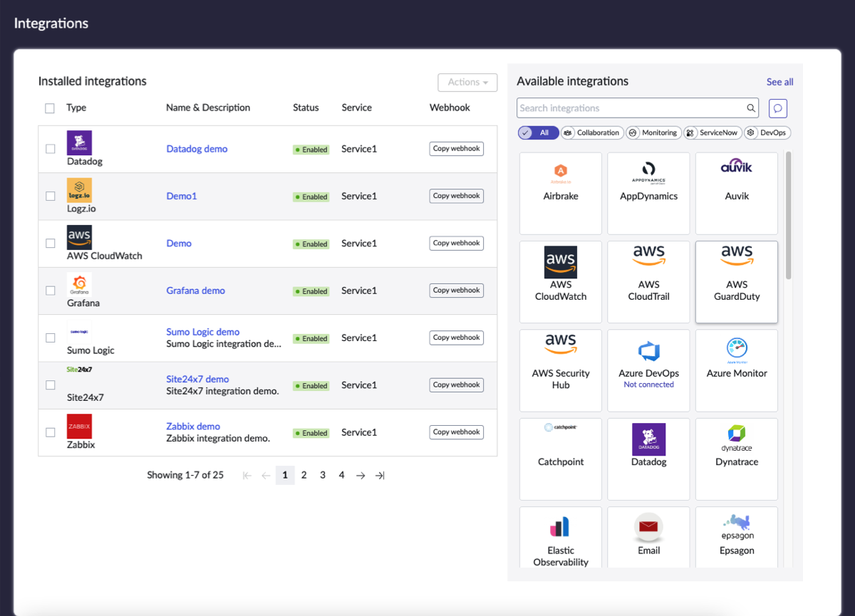Toggle the select-all checkbox in table header
855x616 pixels.
[50, 108]
